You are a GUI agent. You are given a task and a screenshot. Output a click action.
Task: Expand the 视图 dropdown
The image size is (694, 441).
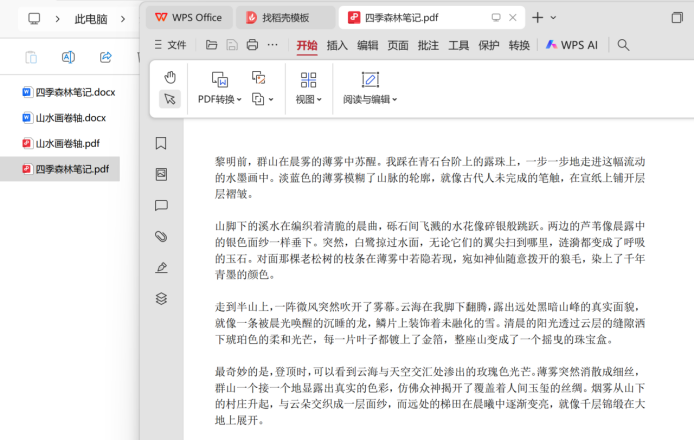click(x=319, y=100)
